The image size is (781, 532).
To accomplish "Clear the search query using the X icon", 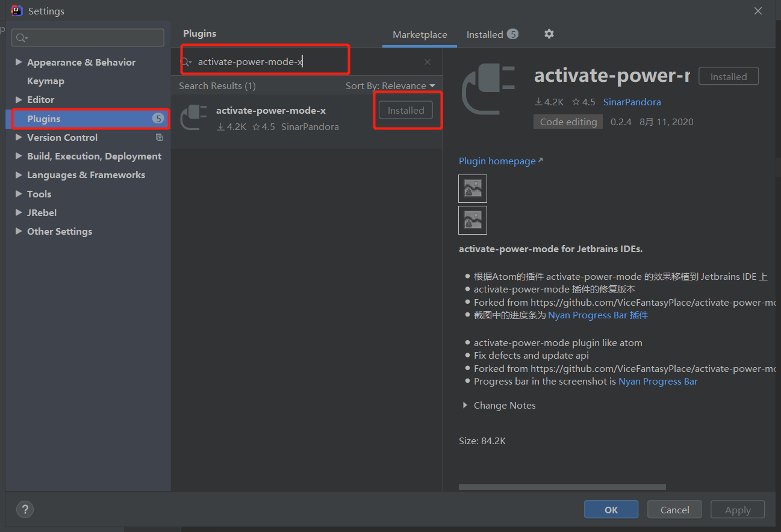I will pos(428,62).
